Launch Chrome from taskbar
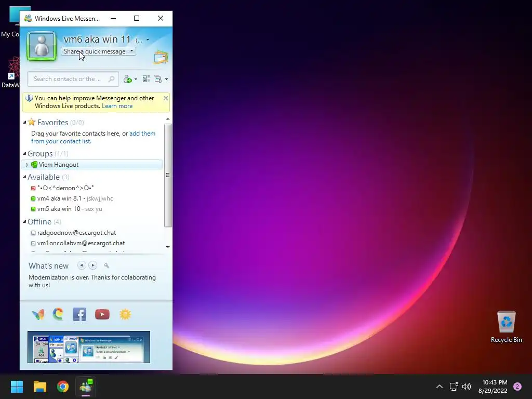Viewport: 532px width, 399px height. (63, 387)
